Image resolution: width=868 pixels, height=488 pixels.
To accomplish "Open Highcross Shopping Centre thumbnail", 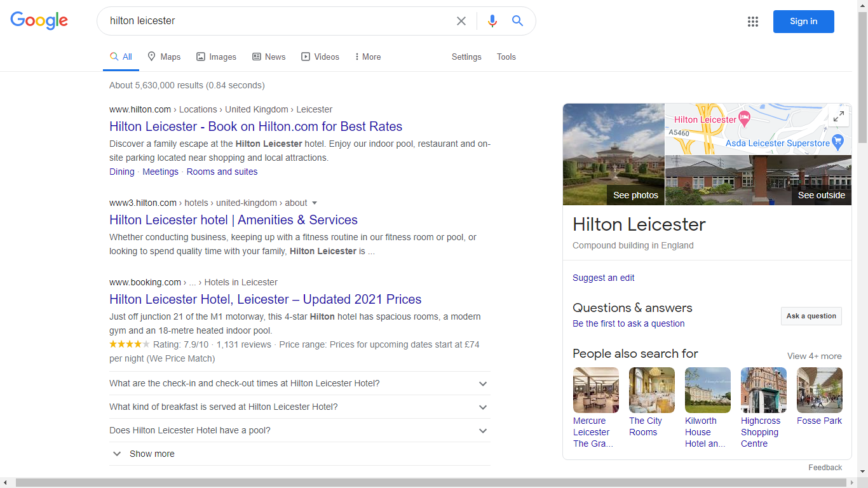I will point(763,390).
